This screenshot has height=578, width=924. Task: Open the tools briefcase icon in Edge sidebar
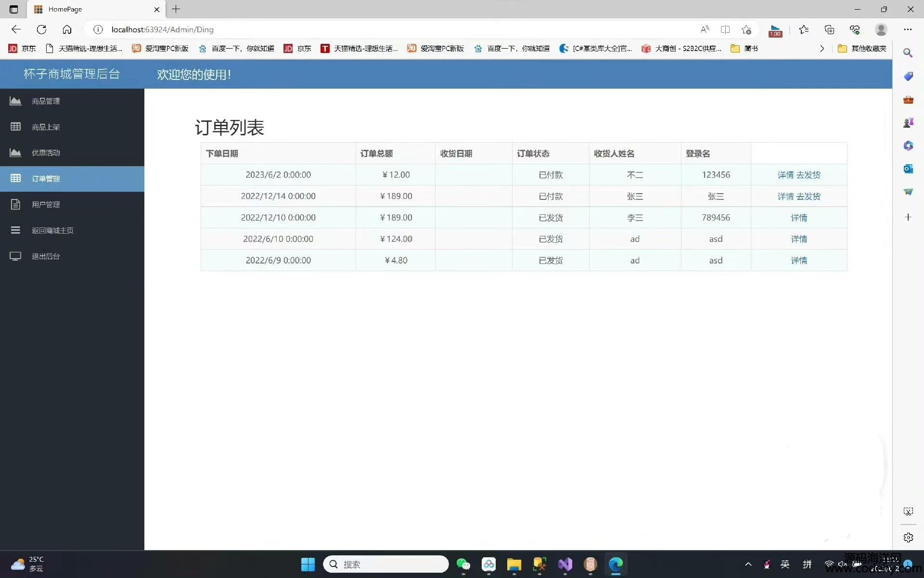coord(908,99)
